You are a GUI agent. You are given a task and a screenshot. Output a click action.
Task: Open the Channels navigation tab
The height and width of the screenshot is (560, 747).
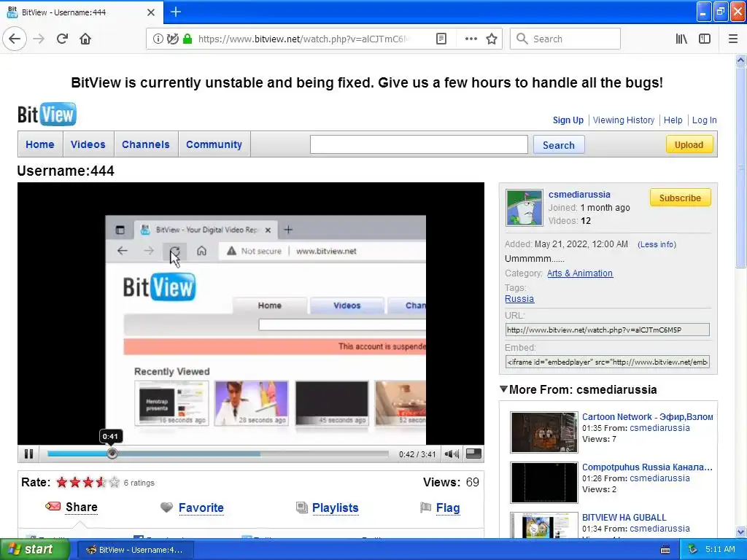click(x=146, y=144)
